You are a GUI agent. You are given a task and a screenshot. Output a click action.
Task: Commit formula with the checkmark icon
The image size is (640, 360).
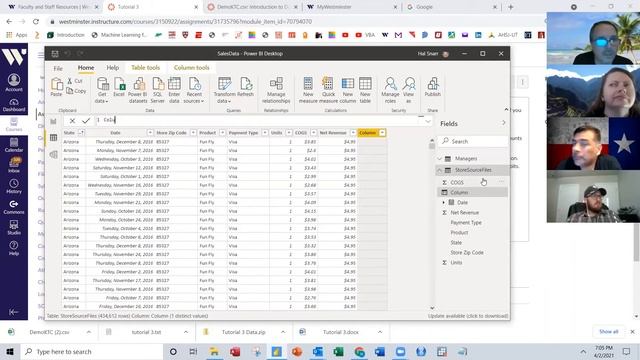(x=86, y=120)
